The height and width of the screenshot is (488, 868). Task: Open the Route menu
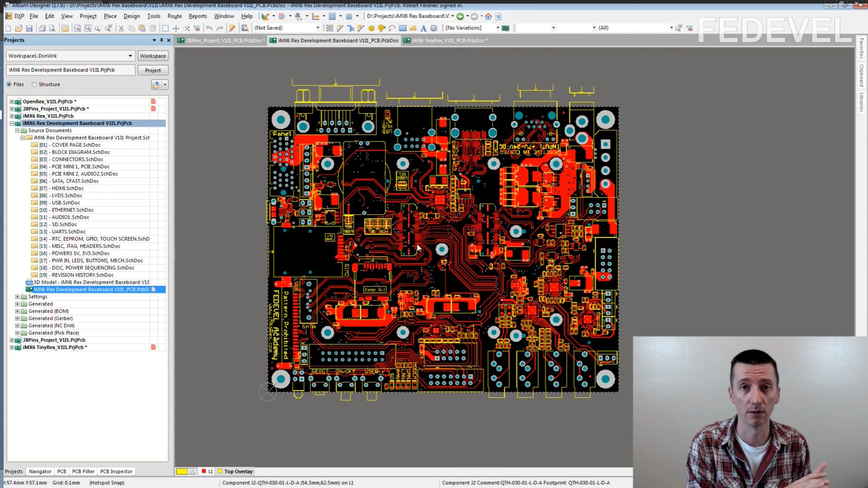(x=174, y=16)
